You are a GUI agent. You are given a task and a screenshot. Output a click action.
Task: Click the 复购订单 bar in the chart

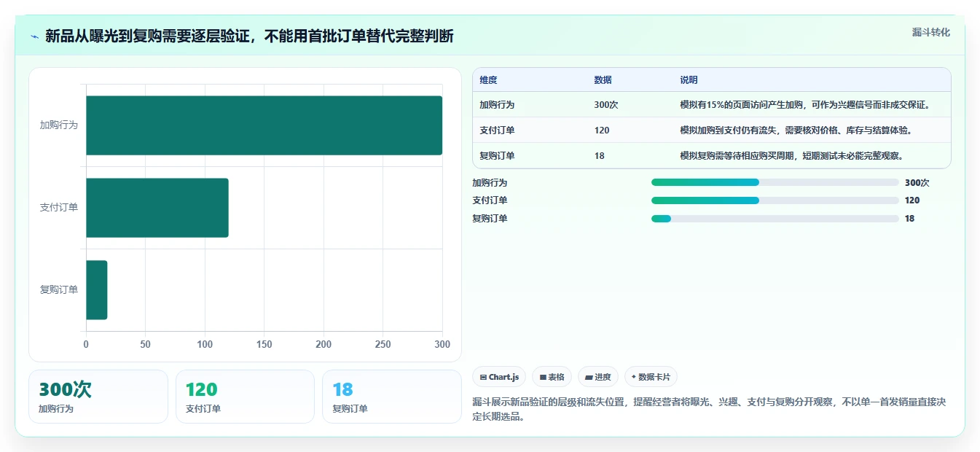coord(97,290)
